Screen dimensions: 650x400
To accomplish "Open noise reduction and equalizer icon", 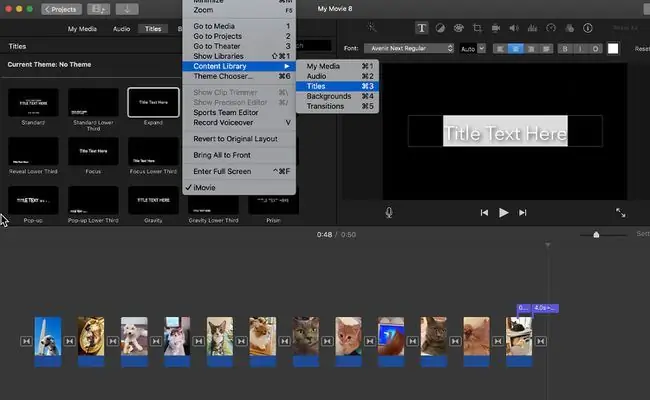I will tap(532, 28).
